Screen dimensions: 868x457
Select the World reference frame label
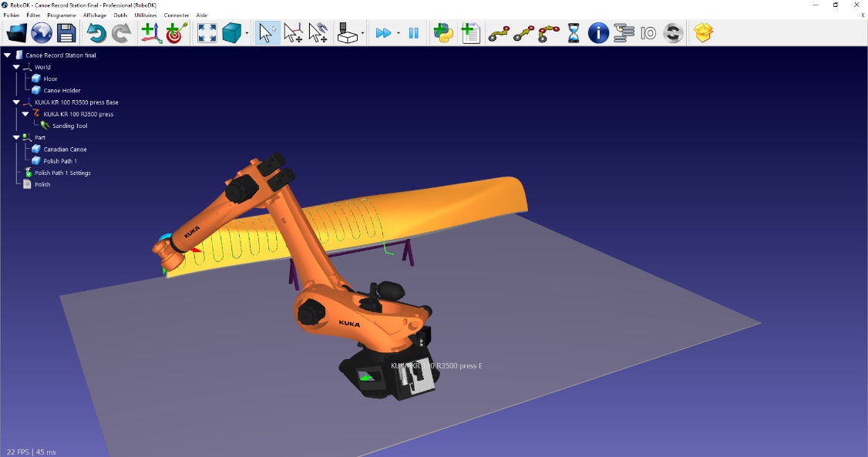[42, 67]
